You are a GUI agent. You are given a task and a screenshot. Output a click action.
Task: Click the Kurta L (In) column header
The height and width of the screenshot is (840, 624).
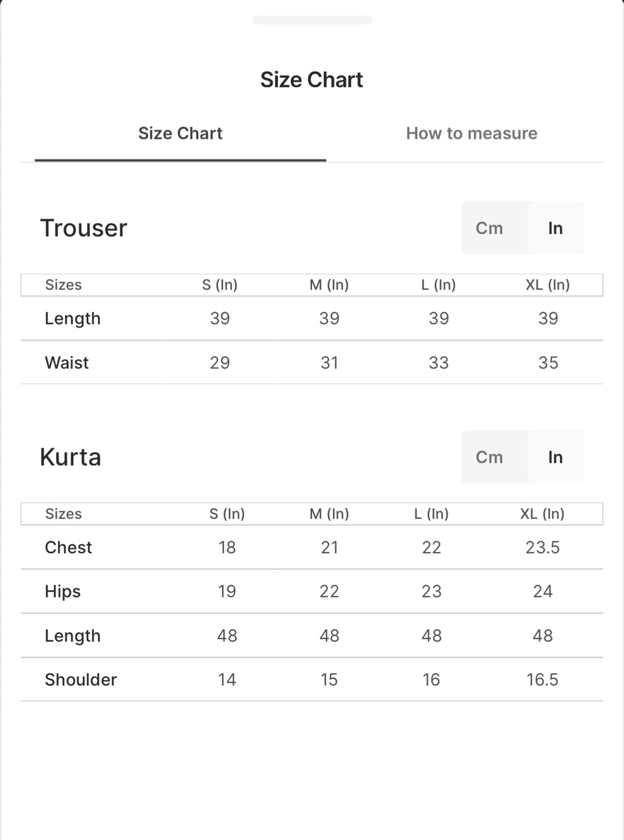coord(431,514)
